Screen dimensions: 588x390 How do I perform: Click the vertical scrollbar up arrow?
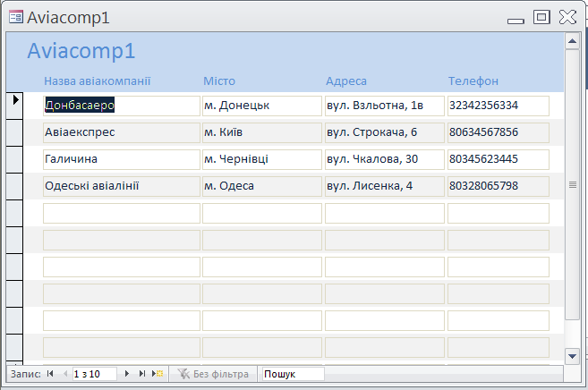[x=572, y=41]
